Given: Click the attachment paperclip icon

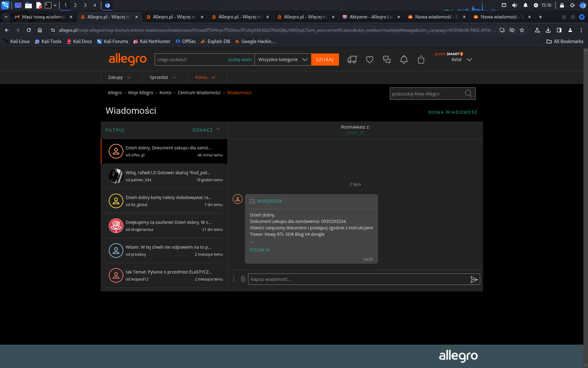Looking at the screenshot, I should (243, 279).
